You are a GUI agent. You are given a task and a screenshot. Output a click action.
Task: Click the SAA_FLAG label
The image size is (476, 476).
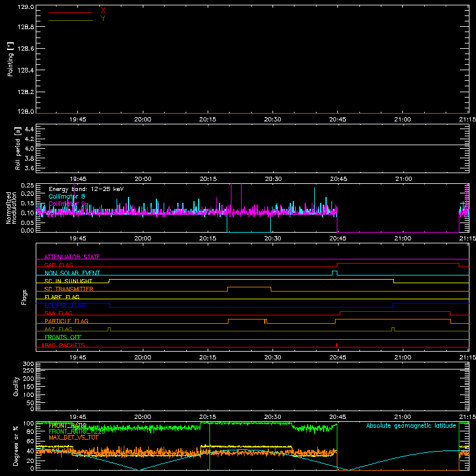coord(58,313)
